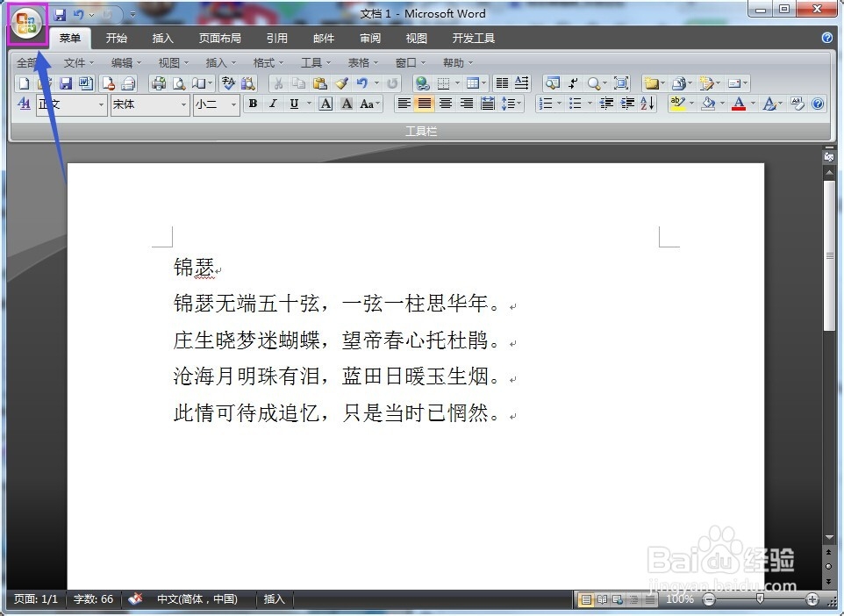Create a new blank document
Image resolution: width=844 pixels, height=616 pixels.
25,83
